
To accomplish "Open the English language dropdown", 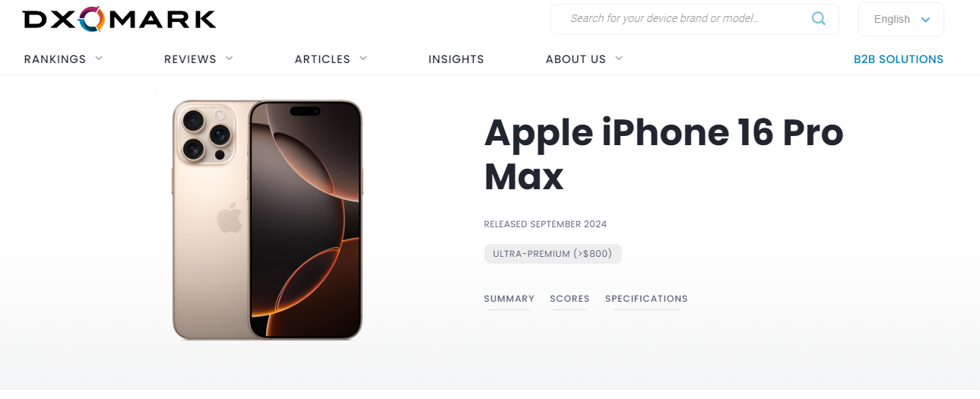I will point(901,20).
